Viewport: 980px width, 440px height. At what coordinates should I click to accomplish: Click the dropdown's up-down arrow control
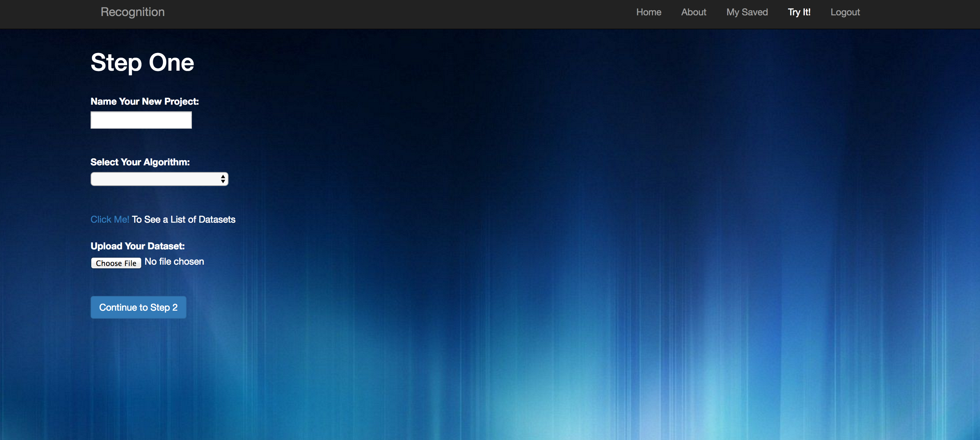point(223,179)
